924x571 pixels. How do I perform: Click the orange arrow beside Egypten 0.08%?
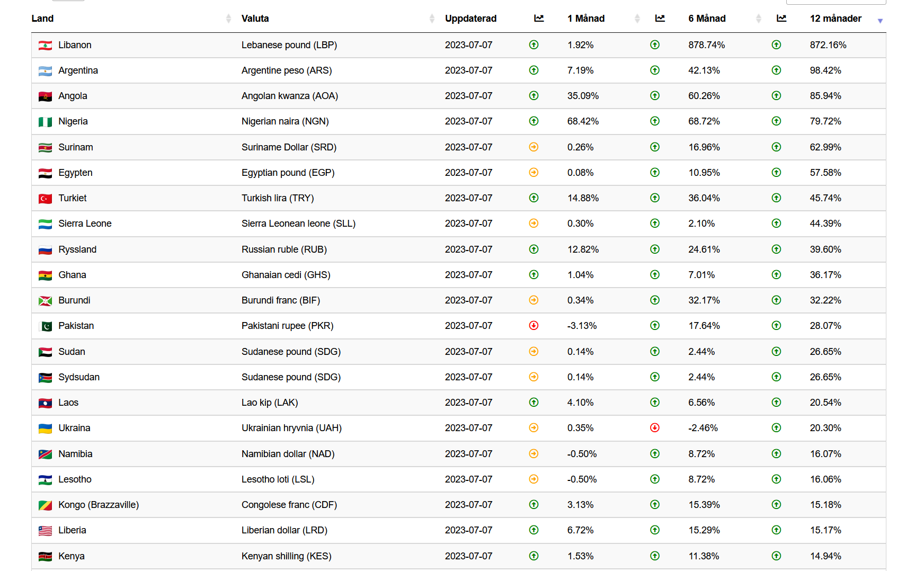pyautogui.click(x=534, y=173)
